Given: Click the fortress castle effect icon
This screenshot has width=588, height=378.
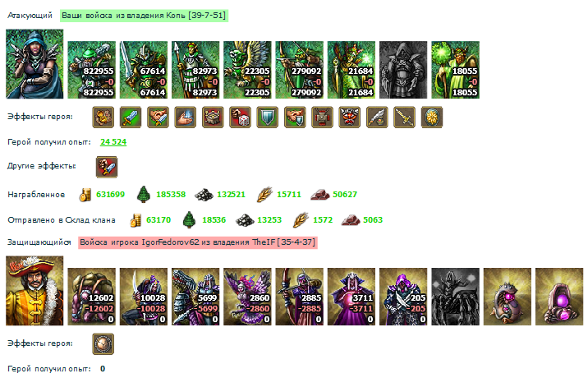Looking at the screenshot, I should tap(213, 118).
